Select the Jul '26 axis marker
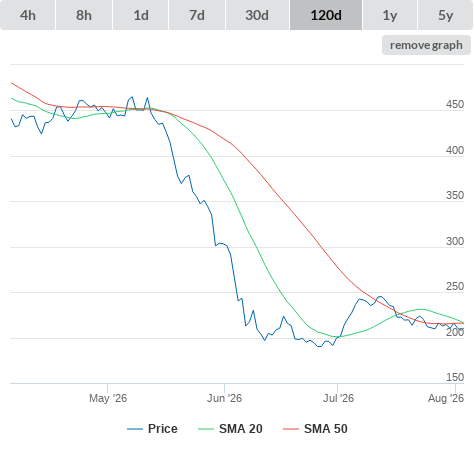This screenshot has width=474, height=455. click(338, 398)
